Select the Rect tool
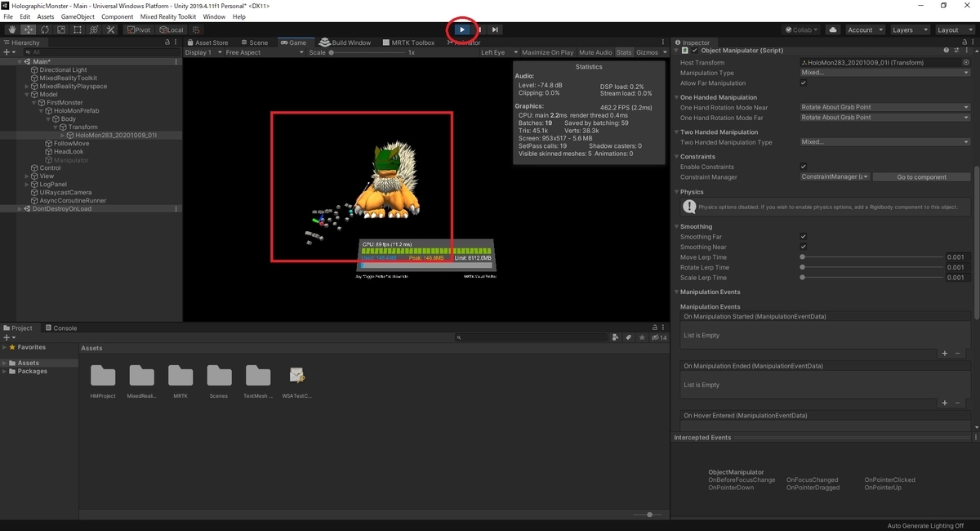This screenshot has height=531, width=980. coord(78,29)
